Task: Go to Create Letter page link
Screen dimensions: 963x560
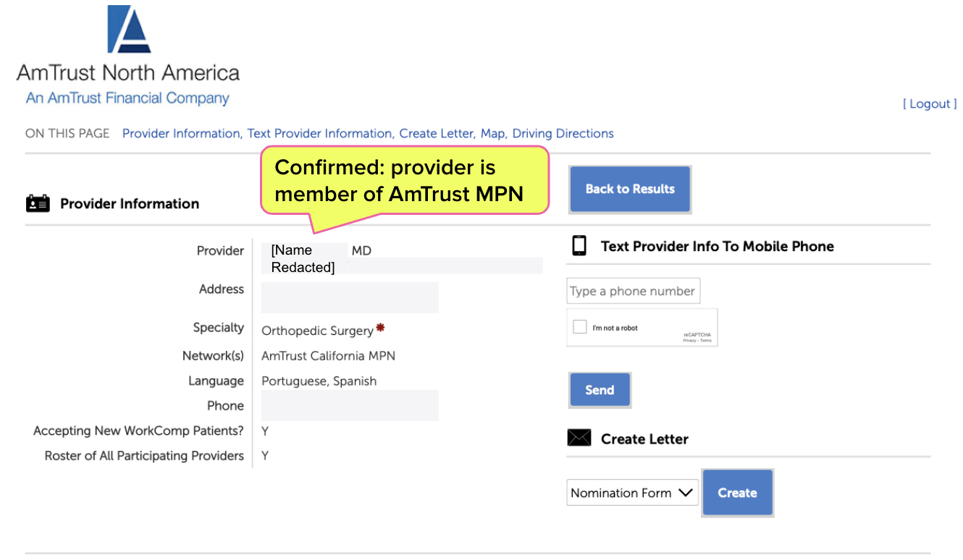Action: 437,134
